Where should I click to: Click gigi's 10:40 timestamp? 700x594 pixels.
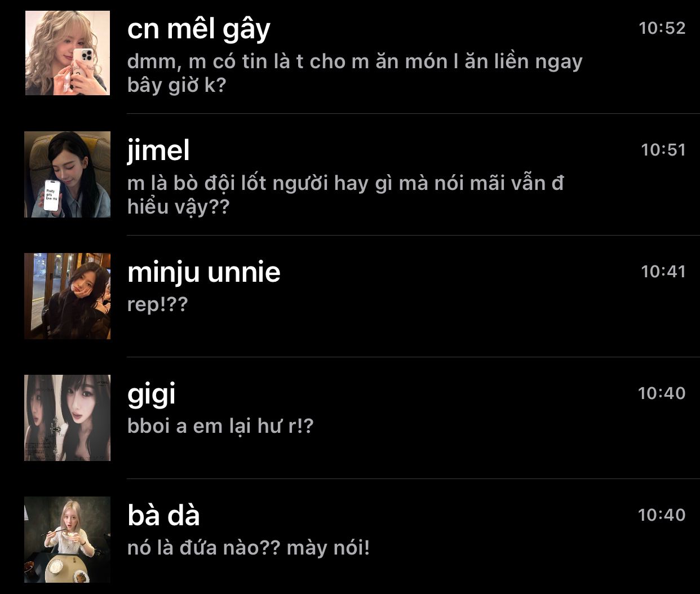662,393
